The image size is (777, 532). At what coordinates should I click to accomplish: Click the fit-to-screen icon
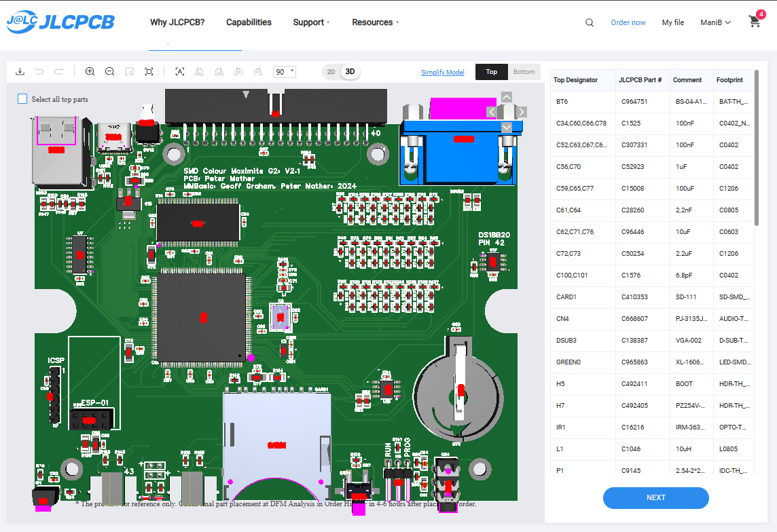coord(149,72)
